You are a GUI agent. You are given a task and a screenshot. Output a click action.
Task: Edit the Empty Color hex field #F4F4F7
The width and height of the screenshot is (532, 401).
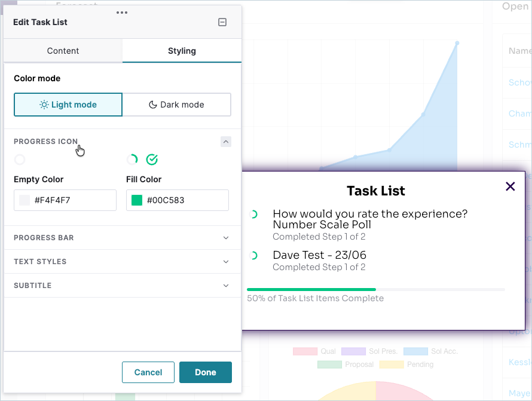pos(65,200)
